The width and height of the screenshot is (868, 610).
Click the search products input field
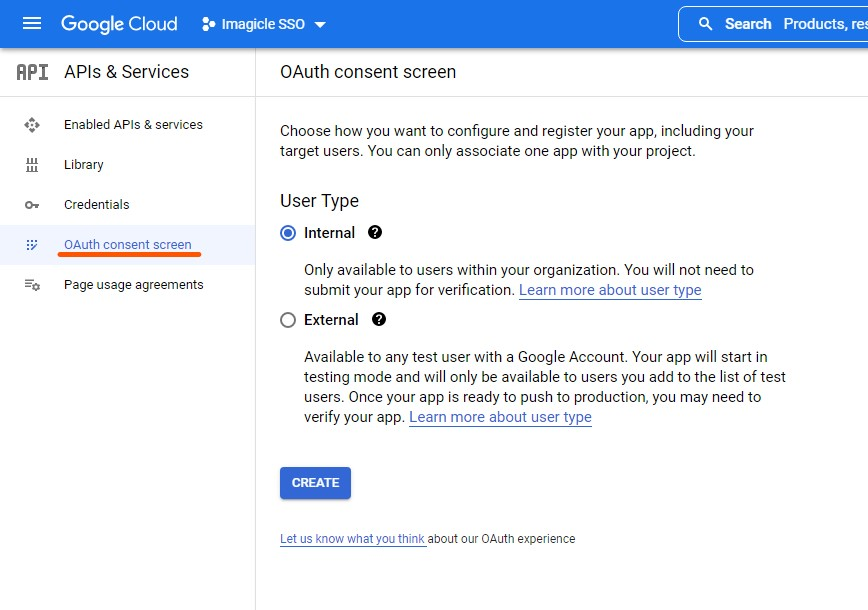pyautogui.click(x=820, y=24)
